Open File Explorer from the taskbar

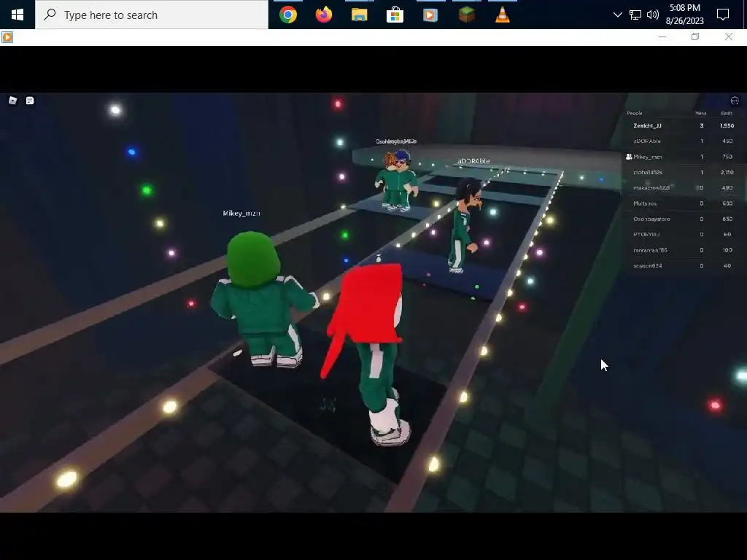[359, 15]
